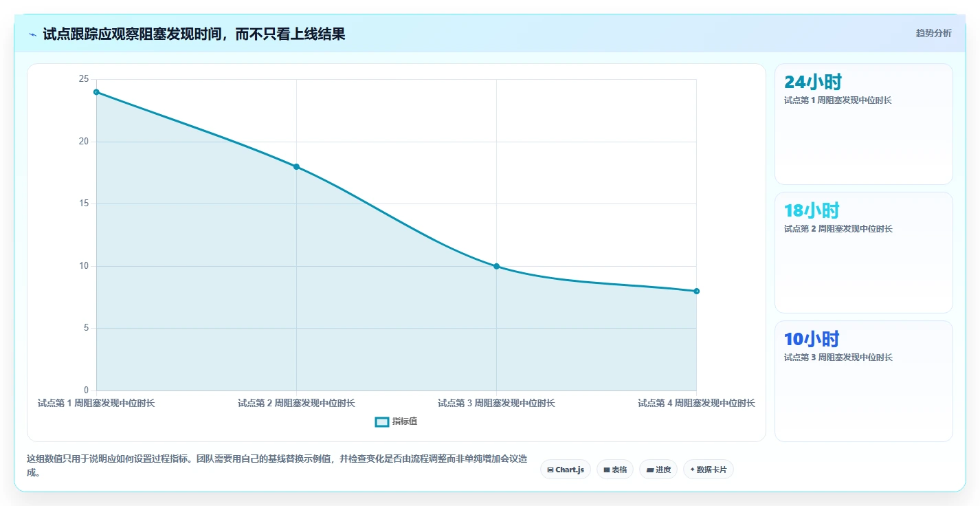
Task: Click the 24小时 card value
Action: (813, 82)
